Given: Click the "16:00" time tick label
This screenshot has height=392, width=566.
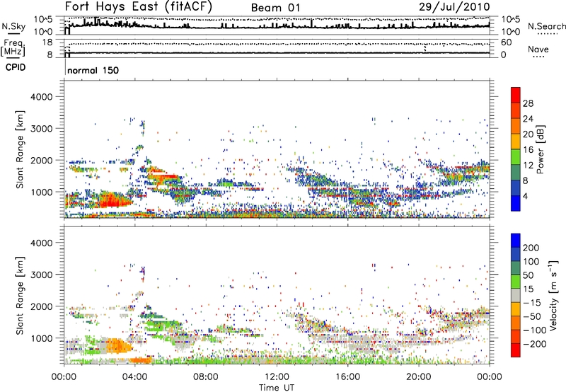Looking at the screenshot, I should 347,377.
